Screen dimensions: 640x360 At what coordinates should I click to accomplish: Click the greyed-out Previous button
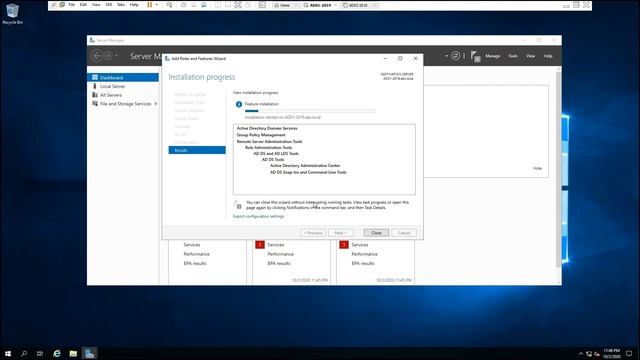click(313, 233)
